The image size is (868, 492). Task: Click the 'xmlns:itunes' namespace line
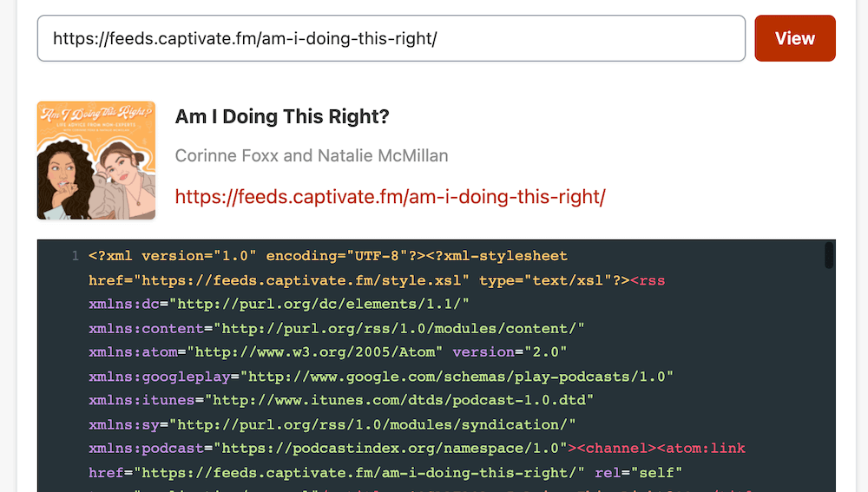341,400
